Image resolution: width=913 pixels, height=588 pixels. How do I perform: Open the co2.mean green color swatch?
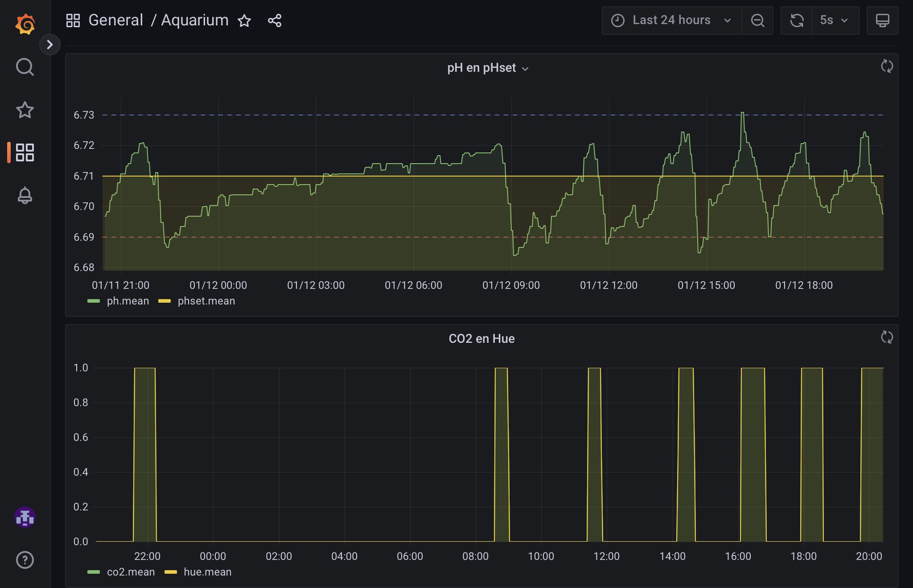click(x=94, y=572)
